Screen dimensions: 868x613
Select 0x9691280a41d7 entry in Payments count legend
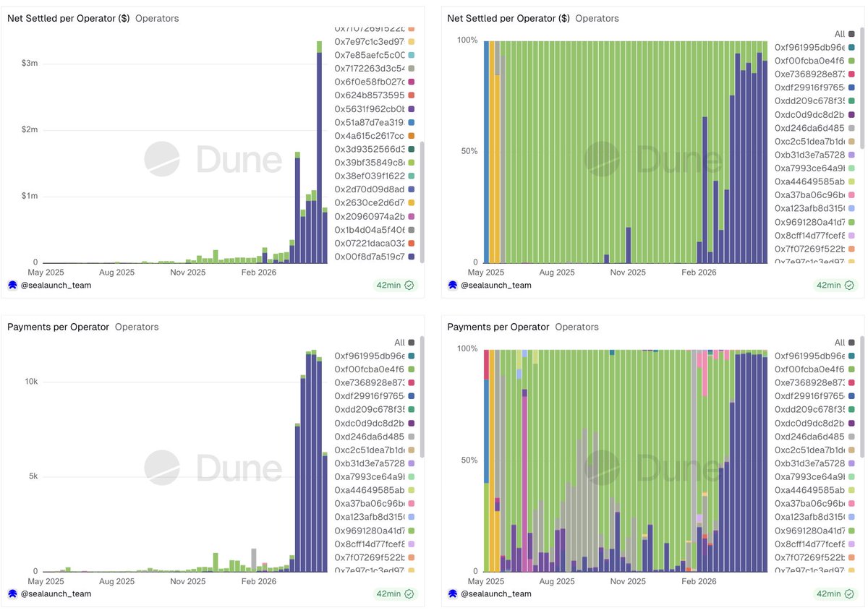coord(375,530)
